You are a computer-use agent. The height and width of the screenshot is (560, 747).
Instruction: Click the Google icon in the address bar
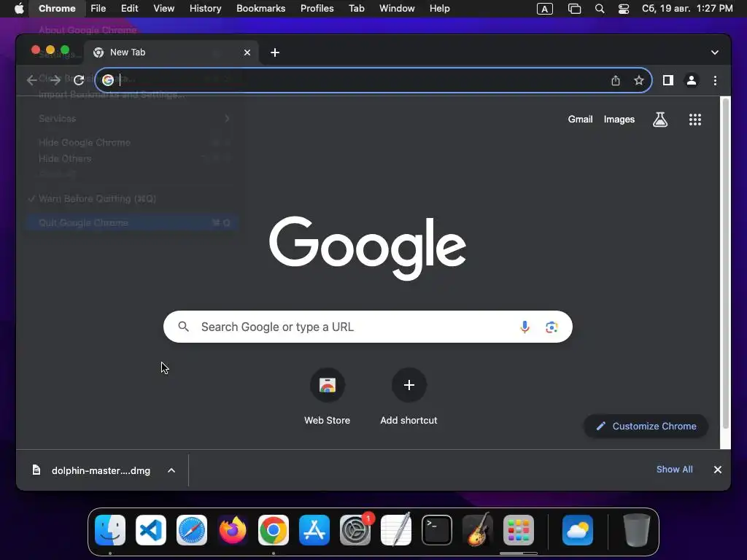click(108, 80)
